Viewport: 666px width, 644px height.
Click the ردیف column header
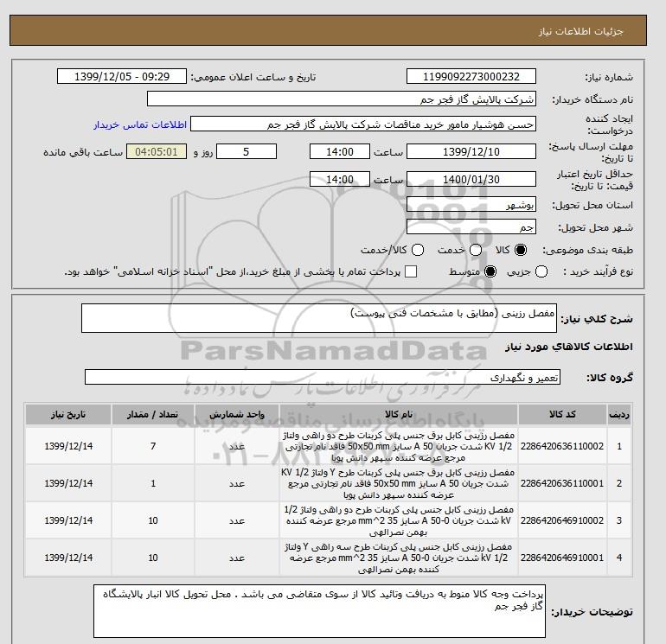pos(619,415)
